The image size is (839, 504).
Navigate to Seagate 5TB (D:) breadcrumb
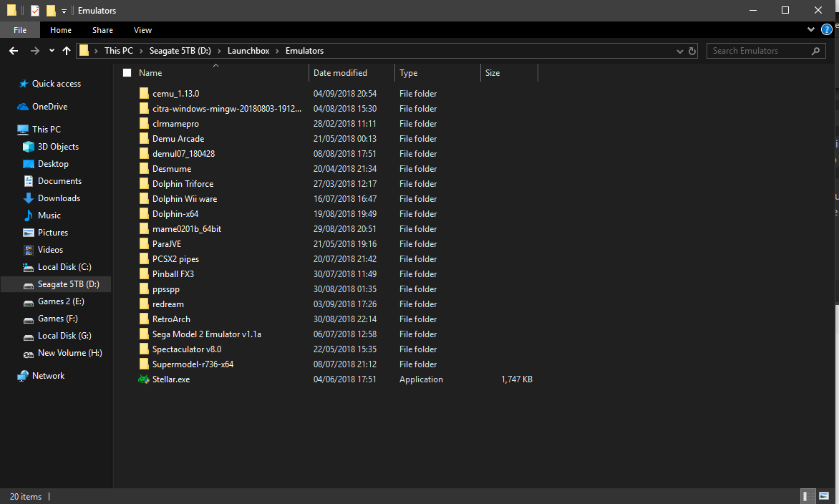pos(180,51)
